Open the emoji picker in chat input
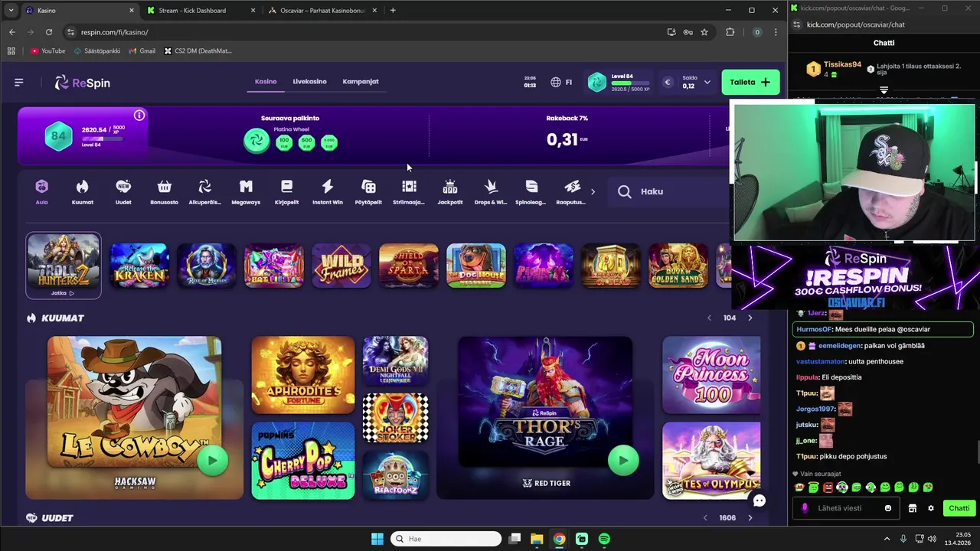Image resolution: width=980 pixels, height=551 pixels. pyautogui.click(x=888, y=508)
